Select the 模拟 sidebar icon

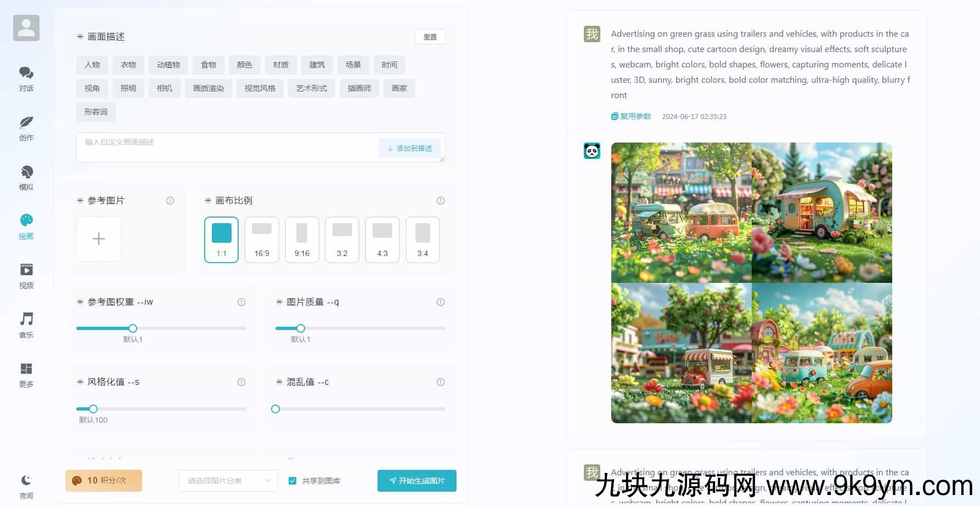26,172
